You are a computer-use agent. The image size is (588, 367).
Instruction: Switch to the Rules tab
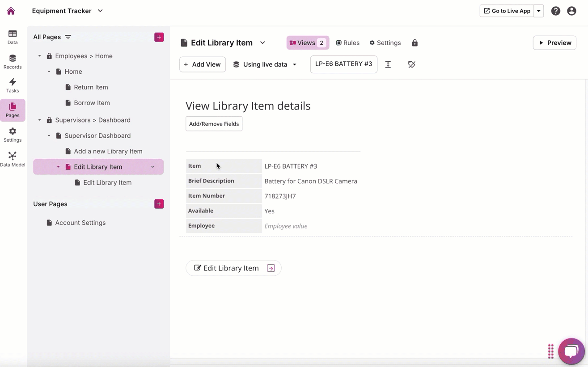pyautogui.click(x=347, y=43)
